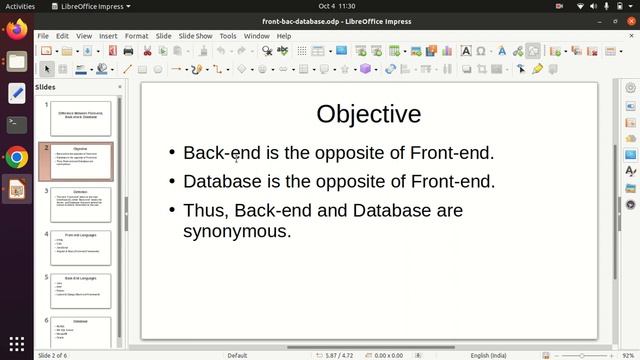The image size is (640, 360).
Task: Open sidebar Navigator compass icon
Action: click(x=630, y=204)
